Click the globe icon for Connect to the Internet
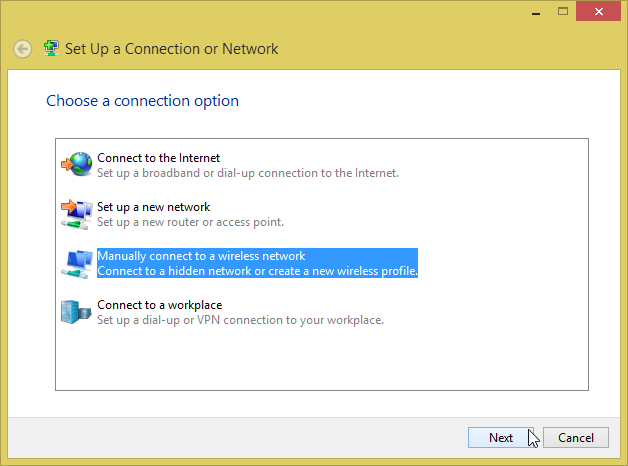Image resolution: width=628 pixels, height=466 pixels. tap(77, 165)
